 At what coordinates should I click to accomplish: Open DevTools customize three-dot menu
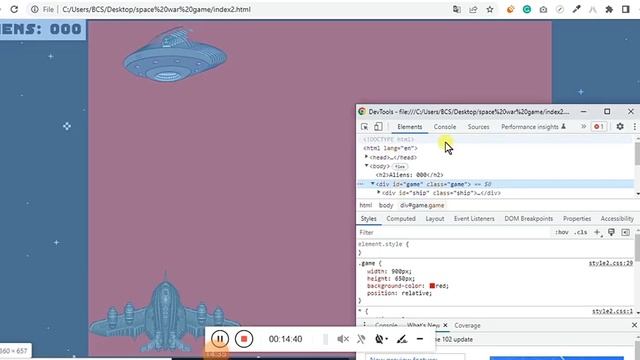pyautogui.click(x=635, y=127)
